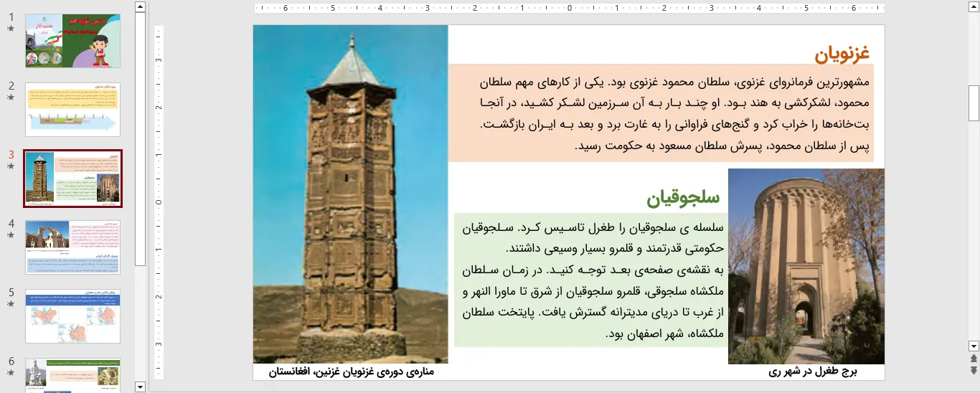Click the animation star under slide 1
The height and width of the screenshot is (393, 980).
11,29
